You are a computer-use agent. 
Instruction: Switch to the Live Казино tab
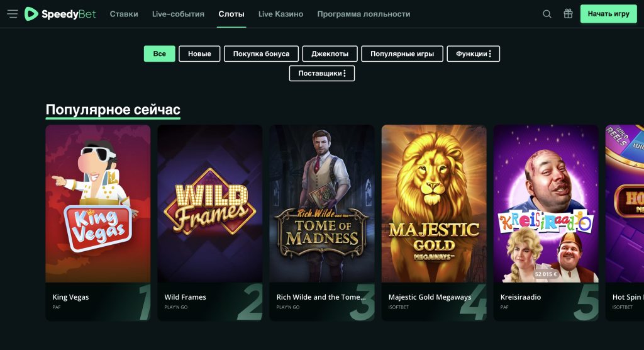tap(280, 14)
